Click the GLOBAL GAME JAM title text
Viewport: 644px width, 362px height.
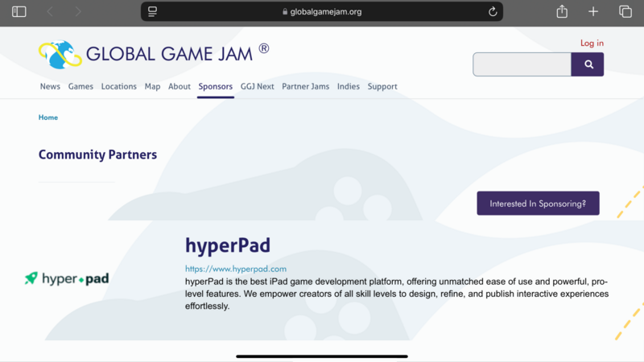pos(169,54)
